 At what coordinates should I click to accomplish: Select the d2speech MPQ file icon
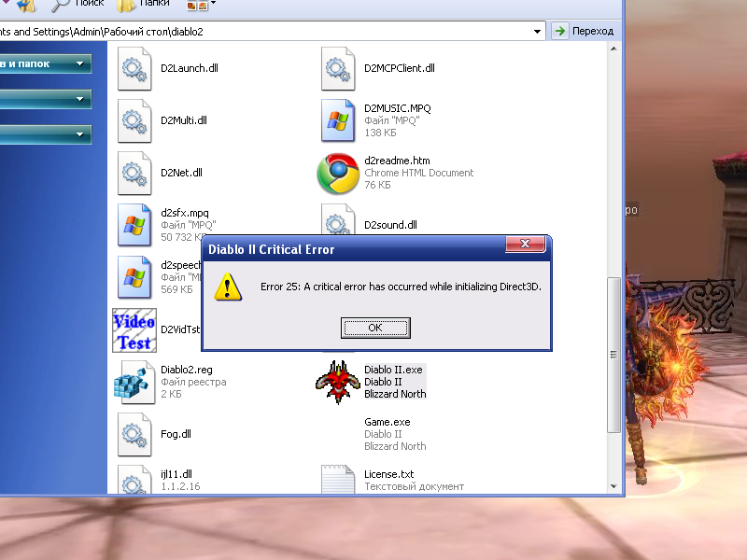tap(134, 277)
